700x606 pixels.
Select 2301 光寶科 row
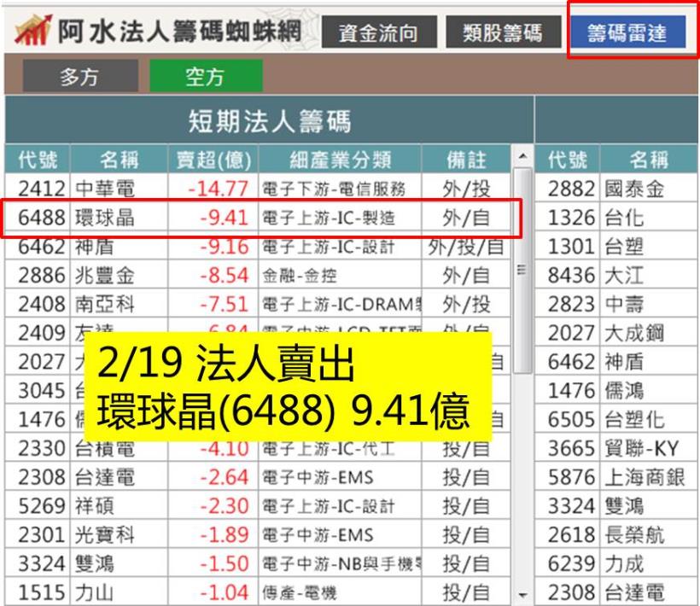(x=258, y=534)
